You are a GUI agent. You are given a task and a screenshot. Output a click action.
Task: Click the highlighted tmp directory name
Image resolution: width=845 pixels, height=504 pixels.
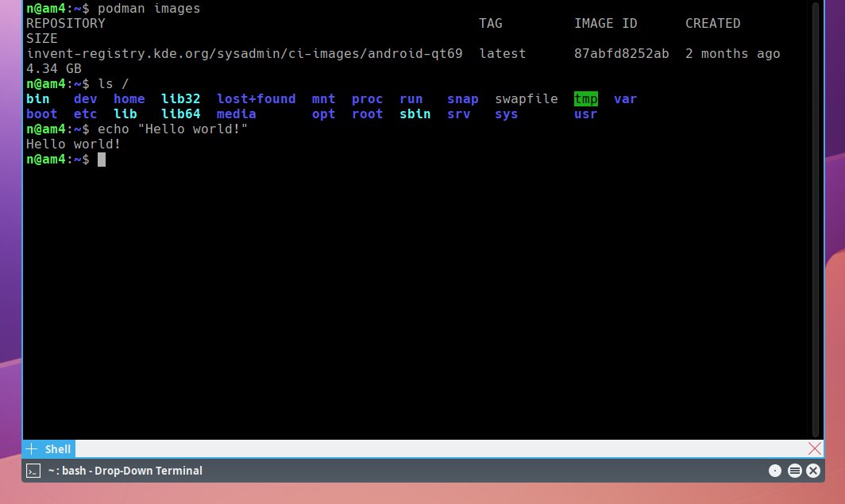pyautogui.click(x=585, y=98)
